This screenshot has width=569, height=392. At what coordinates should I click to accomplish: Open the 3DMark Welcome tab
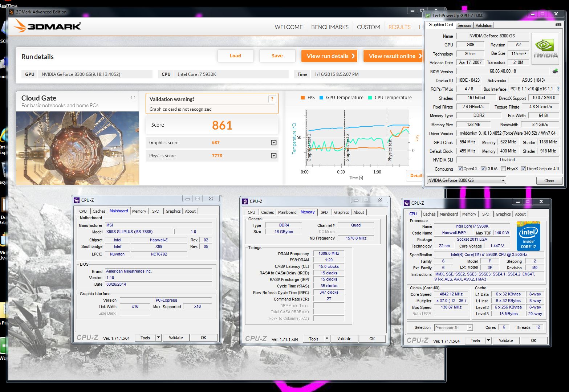289,27
